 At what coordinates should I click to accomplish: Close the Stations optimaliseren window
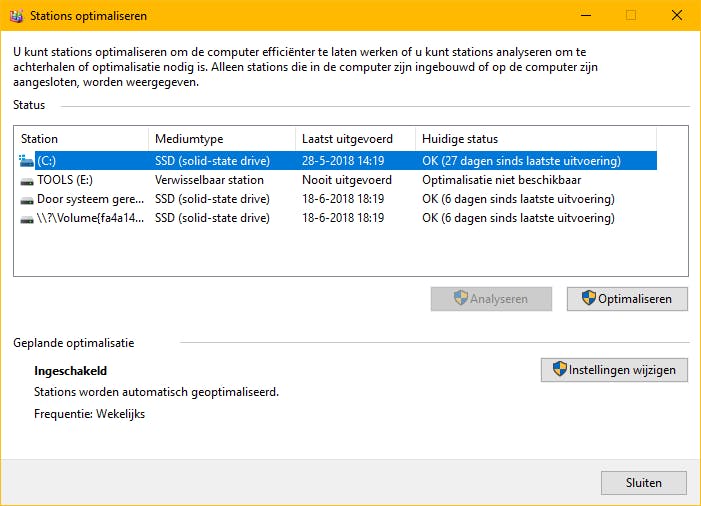tap(677, 16)
